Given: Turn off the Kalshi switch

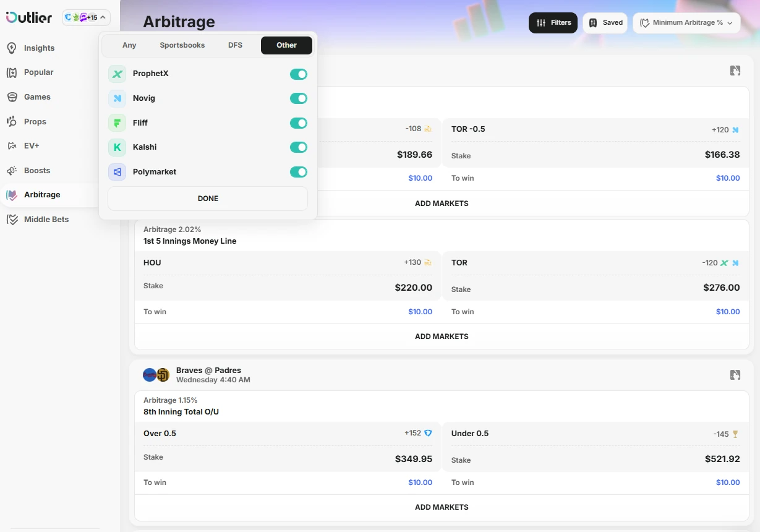Looking at the screenshot, I should [299, 147].
